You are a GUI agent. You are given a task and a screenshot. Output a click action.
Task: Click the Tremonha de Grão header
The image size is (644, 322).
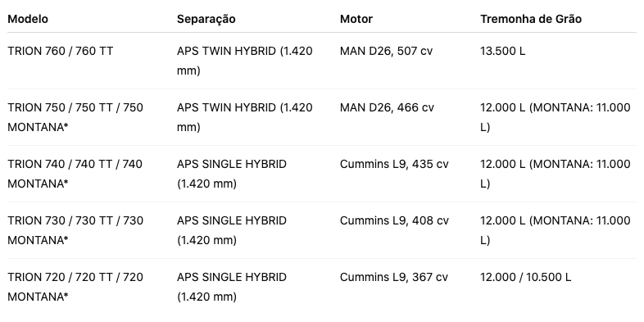click(531, 19)
